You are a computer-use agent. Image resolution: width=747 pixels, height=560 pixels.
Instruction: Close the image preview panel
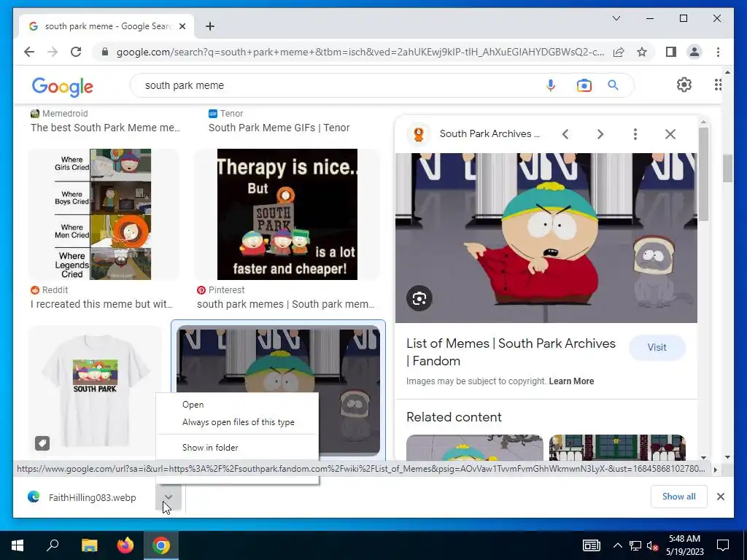pyautogui.click(x=670, y=134)
